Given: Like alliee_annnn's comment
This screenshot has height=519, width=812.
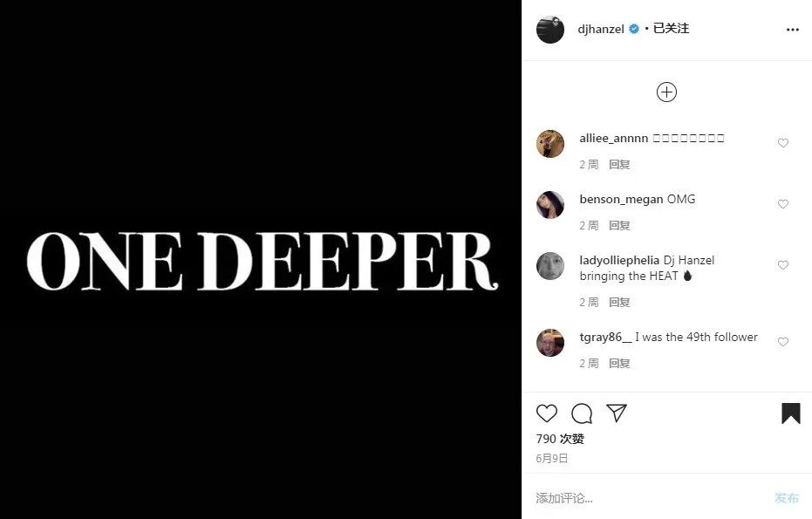Looking at the screenshot, I should 783,143.
